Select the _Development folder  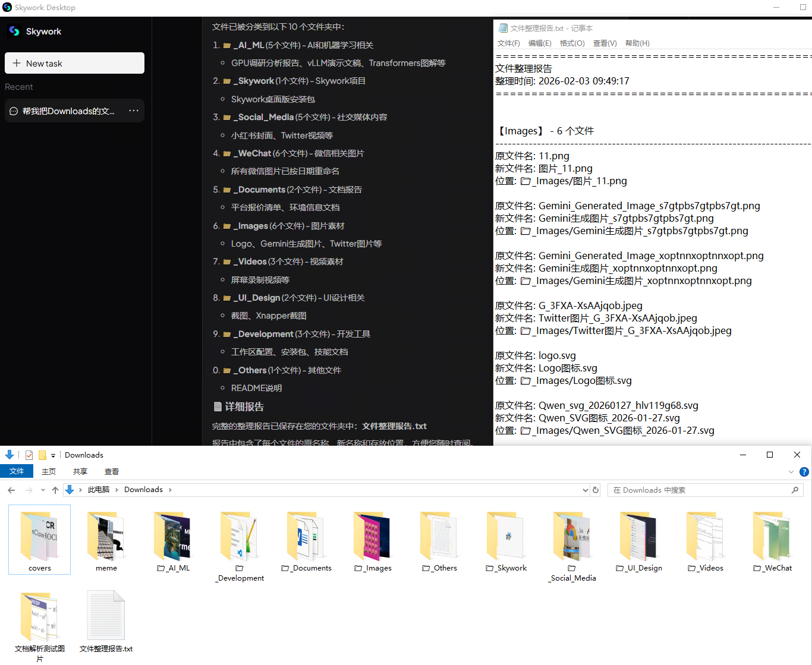(240, 544)
